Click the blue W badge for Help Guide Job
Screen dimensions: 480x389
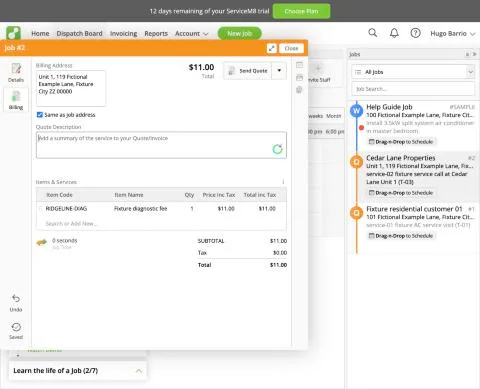[356, 111]
